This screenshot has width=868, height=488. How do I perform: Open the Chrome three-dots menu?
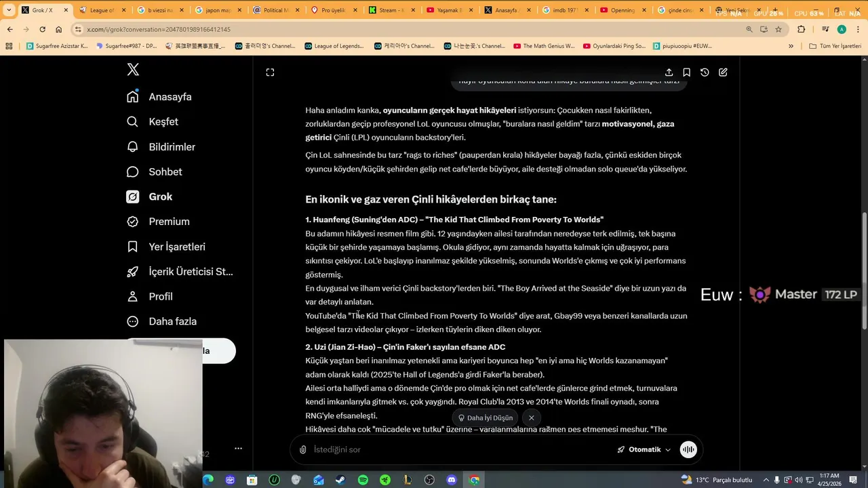858,29
